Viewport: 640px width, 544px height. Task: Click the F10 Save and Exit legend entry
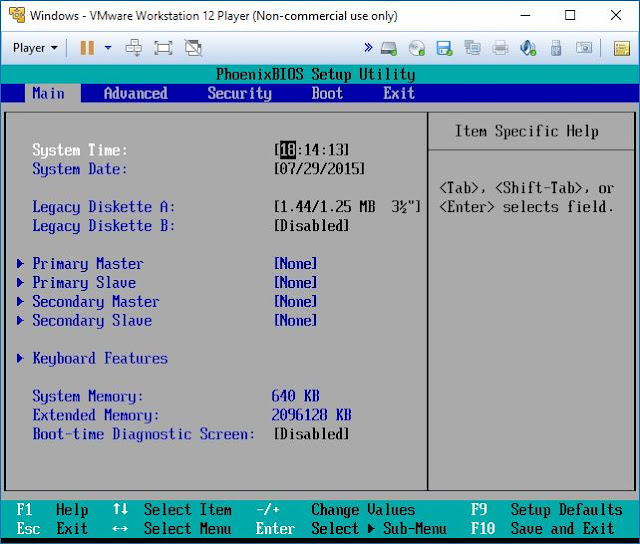click(542, 528)
